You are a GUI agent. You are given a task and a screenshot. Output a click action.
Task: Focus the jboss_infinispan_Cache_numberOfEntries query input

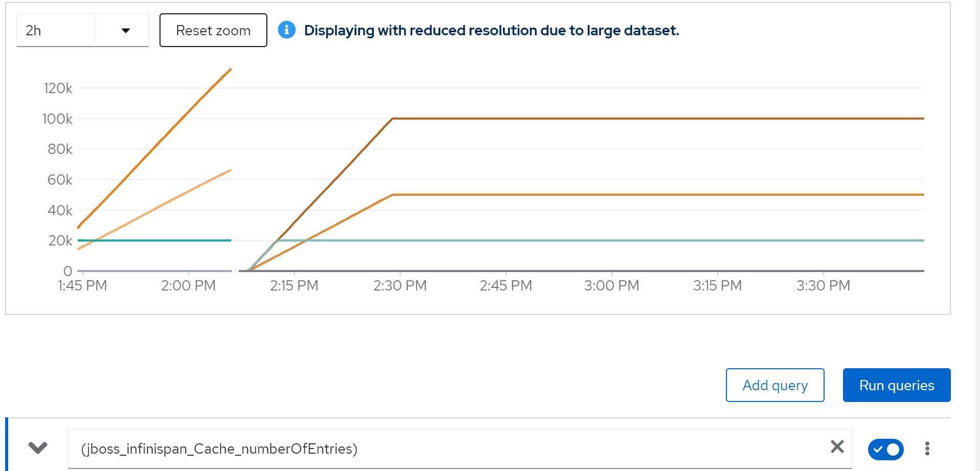coord(450,448)
